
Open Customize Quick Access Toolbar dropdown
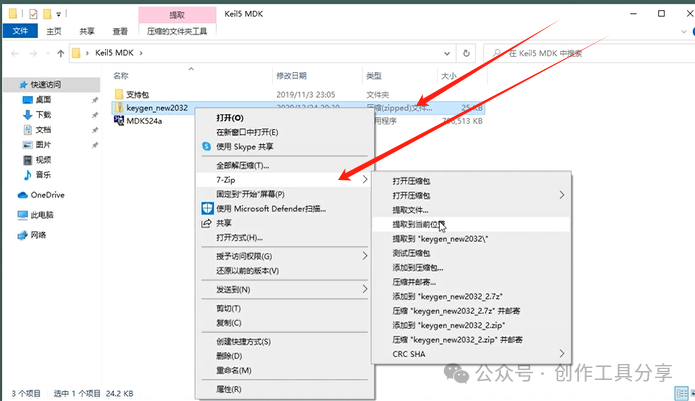point(59,15)
